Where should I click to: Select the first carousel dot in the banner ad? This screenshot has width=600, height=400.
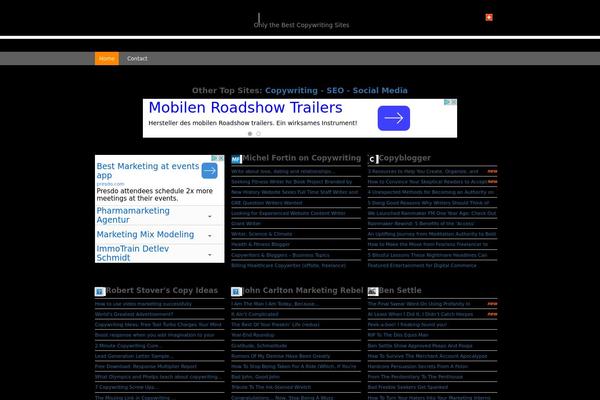pyautogui.click(x=250, y=134)
